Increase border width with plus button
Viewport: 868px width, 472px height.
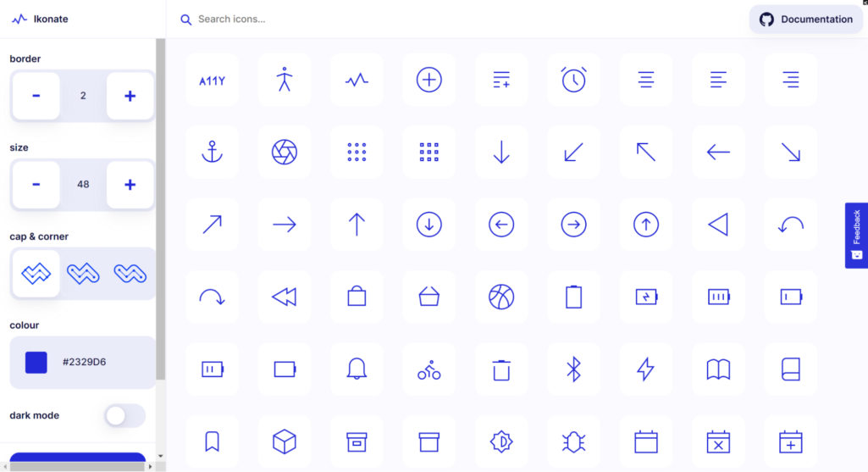click(x=130, y=96)
